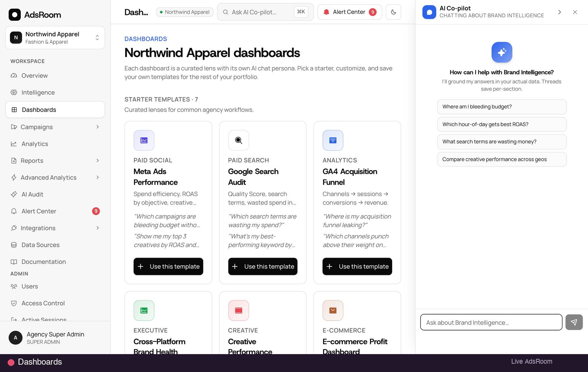Click the AdsRoom logo icon
Screen dimensions: 588x372
pyautogui.click(x=15, y=15)
